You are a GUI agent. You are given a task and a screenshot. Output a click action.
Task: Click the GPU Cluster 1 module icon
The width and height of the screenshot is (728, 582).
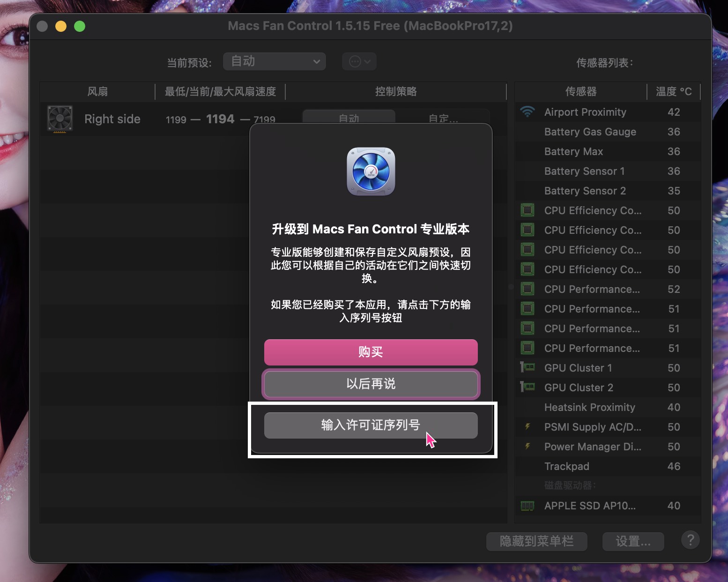click(528, 368)
